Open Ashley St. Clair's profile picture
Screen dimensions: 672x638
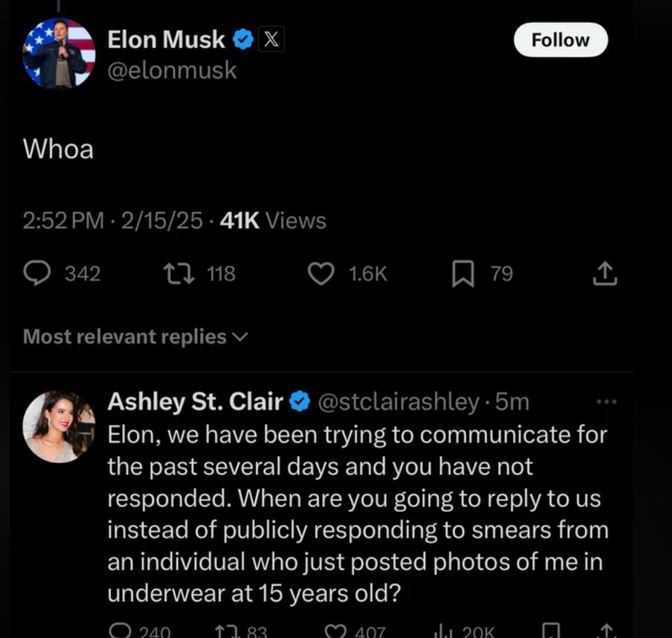58,426
